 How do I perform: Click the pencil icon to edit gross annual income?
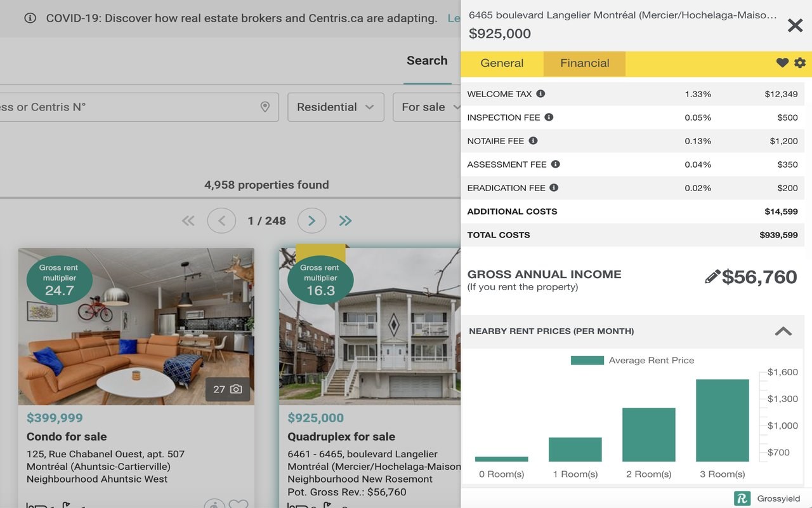(x=712, y=277)
